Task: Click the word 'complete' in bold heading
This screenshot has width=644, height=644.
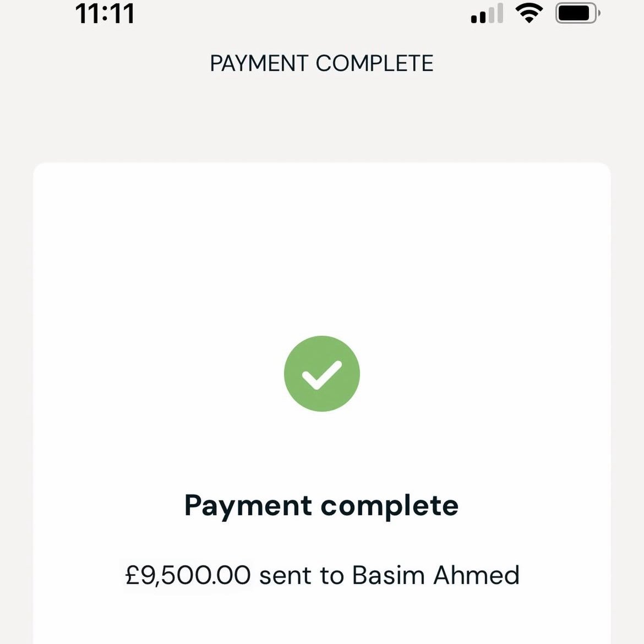Action: pyautogui.click(x=390, y=505)
